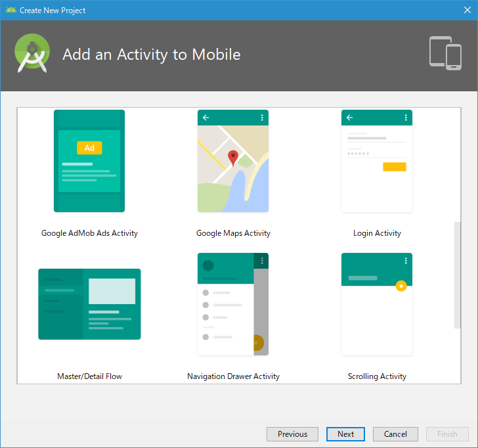478x448 pixels.
Task: Click the overflow dots in Login Activity preview
Action: 406,118
